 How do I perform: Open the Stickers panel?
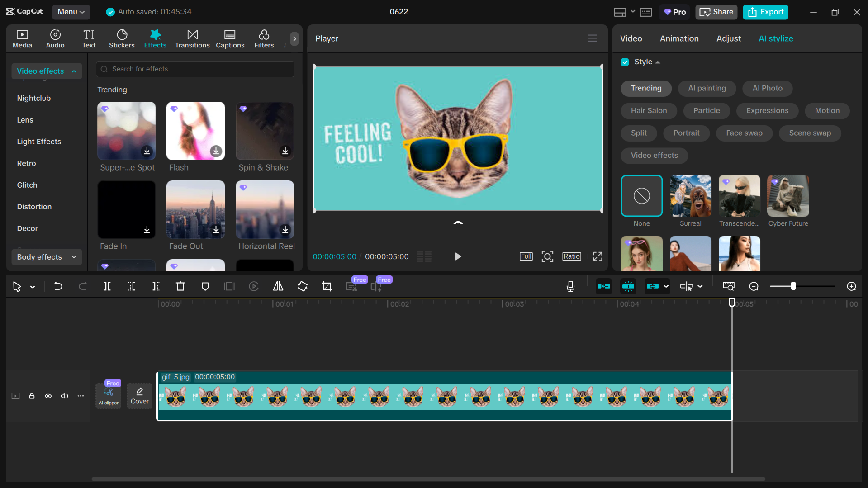pyautogui.click(x=122, y=39)
